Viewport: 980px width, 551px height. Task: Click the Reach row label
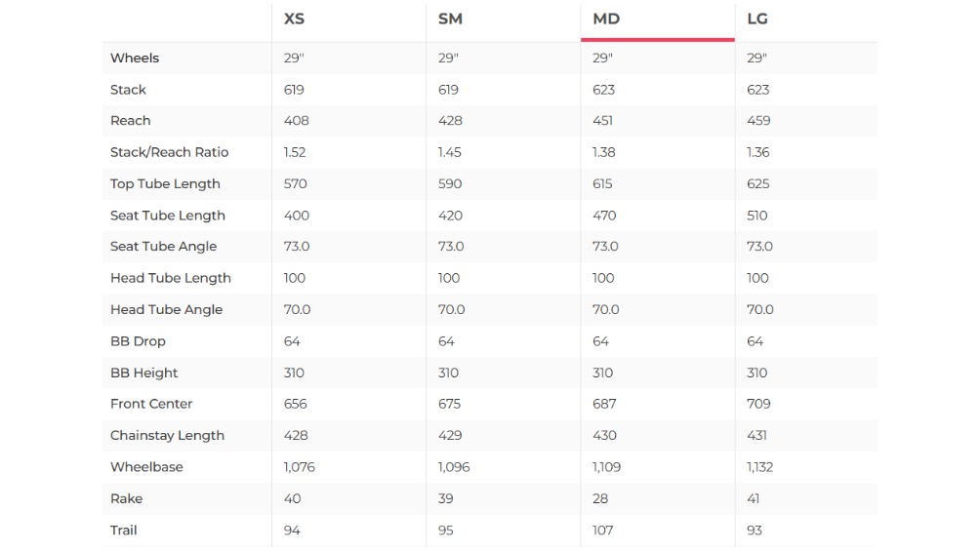click(x=131, y=121)
